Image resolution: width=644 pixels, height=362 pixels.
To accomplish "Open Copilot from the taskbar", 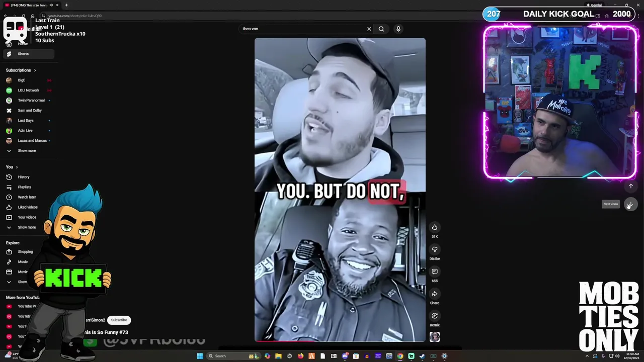I will 267,356.
